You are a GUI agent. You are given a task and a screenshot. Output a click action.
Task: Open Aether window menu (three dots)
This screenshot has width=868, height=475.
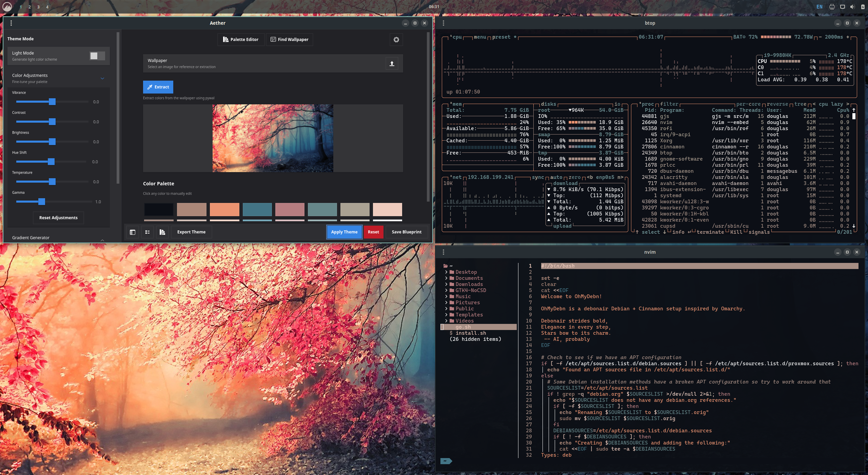11,23
